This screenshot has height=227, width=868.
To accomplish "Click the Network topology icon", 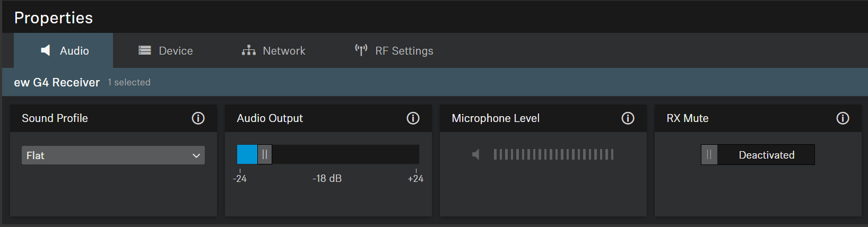I will tap(248, 50).
